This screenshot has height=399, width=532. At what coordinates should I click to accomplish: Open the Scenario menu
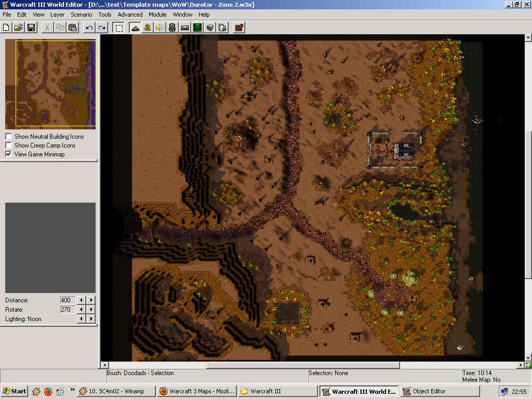pyautogui.click(x=82, y=15)
